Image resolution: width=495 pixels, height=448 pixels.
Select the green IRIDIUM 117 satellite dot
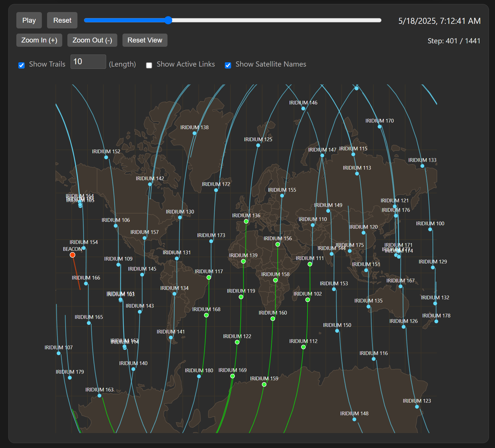pyautogui.click(x=209, y=277)
